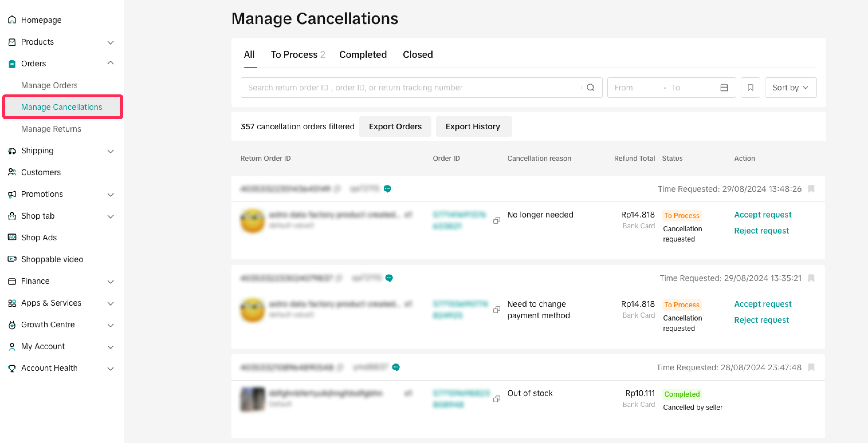Accept request for 'No longer needed' cancellation

pos(763,215)
